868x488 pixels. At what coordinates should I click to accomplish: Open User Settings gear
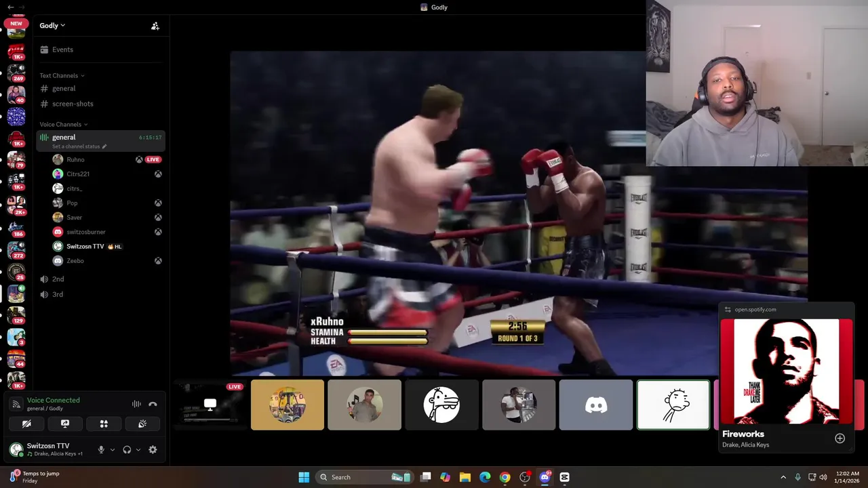point(153,449)
